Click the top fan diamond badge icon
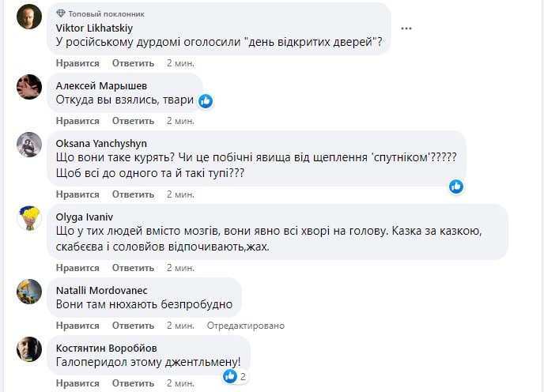This screenshot has height=392, width=544. [x=62, y=14]
